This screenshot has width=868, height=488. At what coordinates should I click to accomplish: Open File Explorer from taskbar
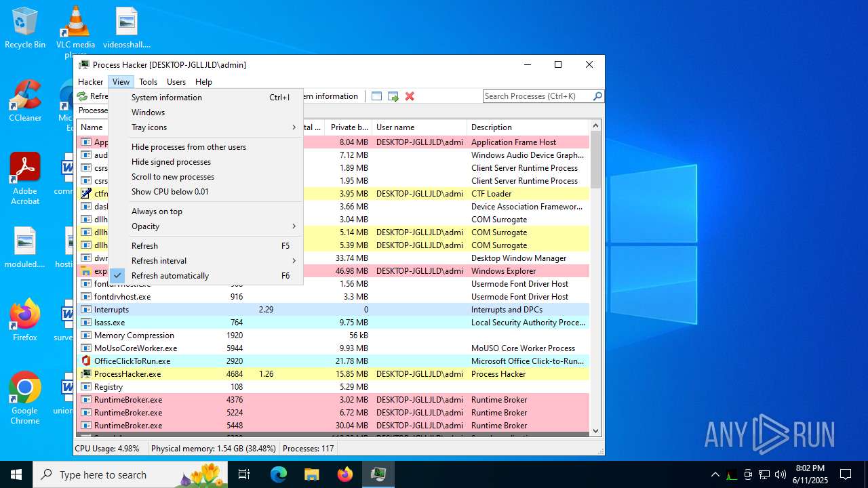point(311,474)
